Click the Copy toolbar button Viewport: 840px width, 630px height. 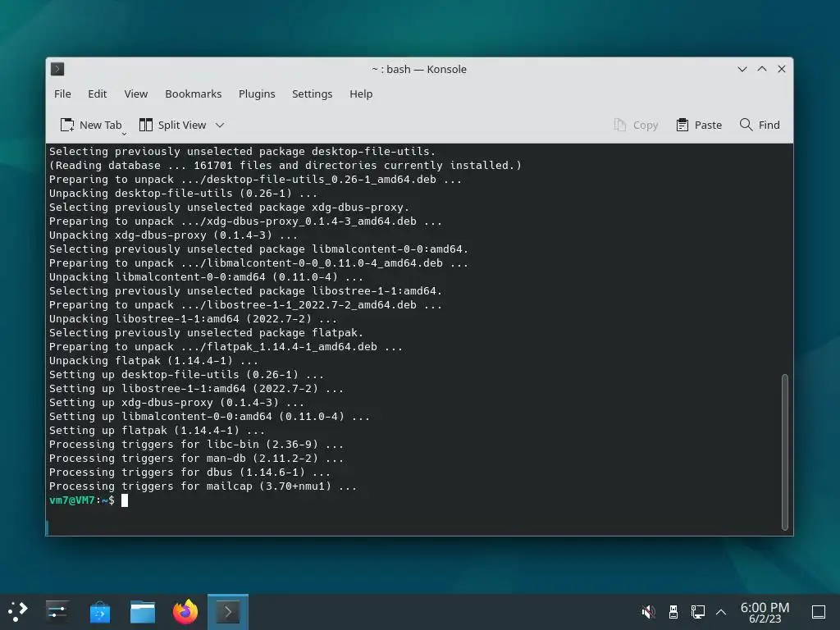(x=636, y=125)
